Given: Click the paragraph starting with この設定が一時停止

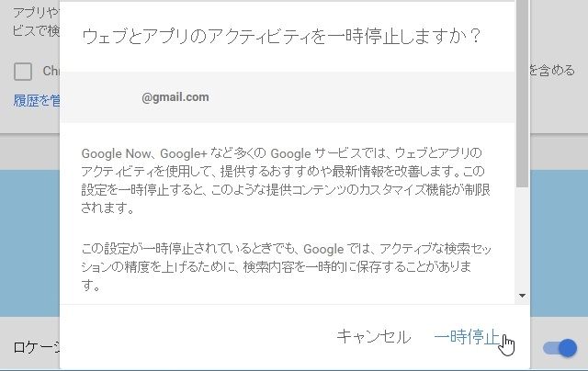Looking at the screenshot, I should tap(286, 266).
